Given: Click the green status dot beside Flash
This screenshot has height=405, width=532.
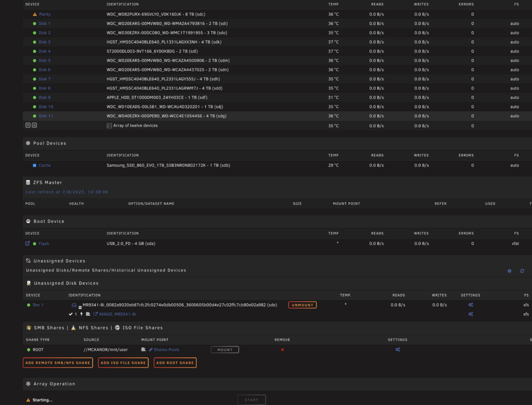Looking at the screenshot, I should 35,243.
